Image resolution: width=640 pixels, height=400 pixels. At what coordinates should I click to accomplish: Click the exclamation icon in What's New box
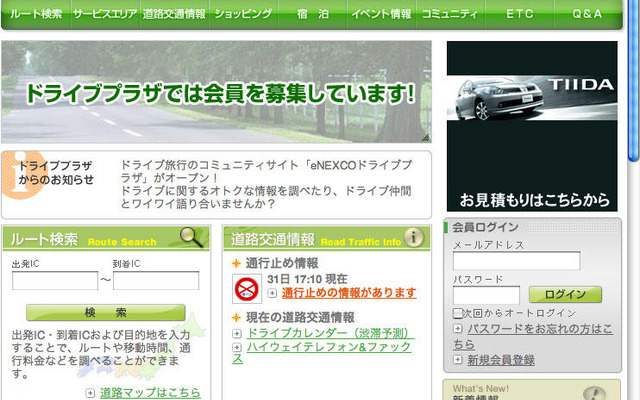click(594, 393)
